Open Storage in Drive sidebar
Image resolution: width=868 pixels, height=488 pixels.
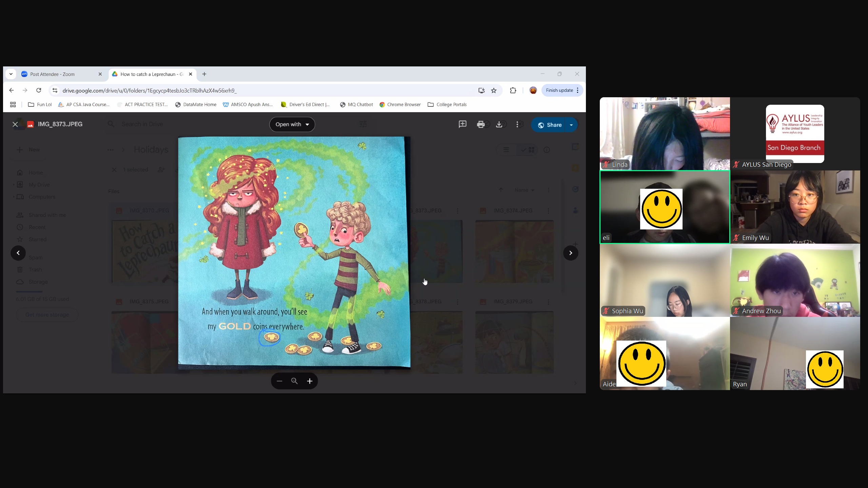coord(32,282)
